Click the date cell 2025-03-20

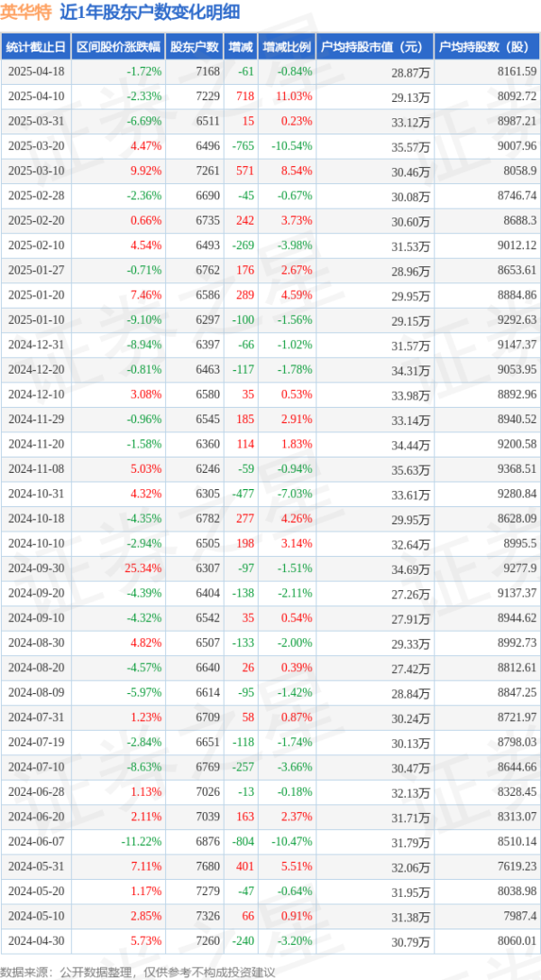click(x=37, y=146)
